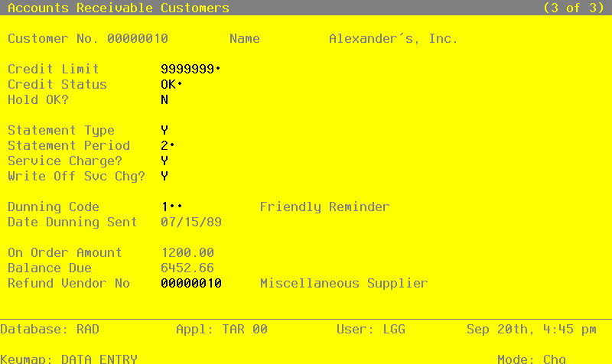Select the Date Dunning Sent value 07/15/89
Image resolution: width=612 pixels, height=364 pixels.
click(191, 222)
